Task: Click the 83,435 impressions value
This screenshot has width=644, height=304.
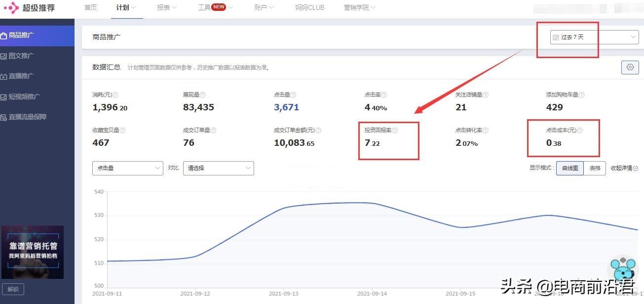Action: pos(198,107)
